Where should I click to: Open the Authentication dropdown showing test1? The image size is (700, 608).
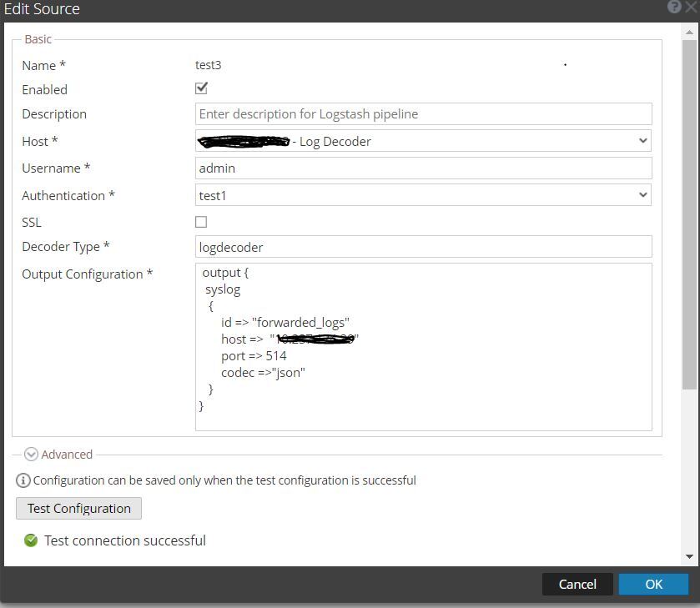(x=423, y=195)
